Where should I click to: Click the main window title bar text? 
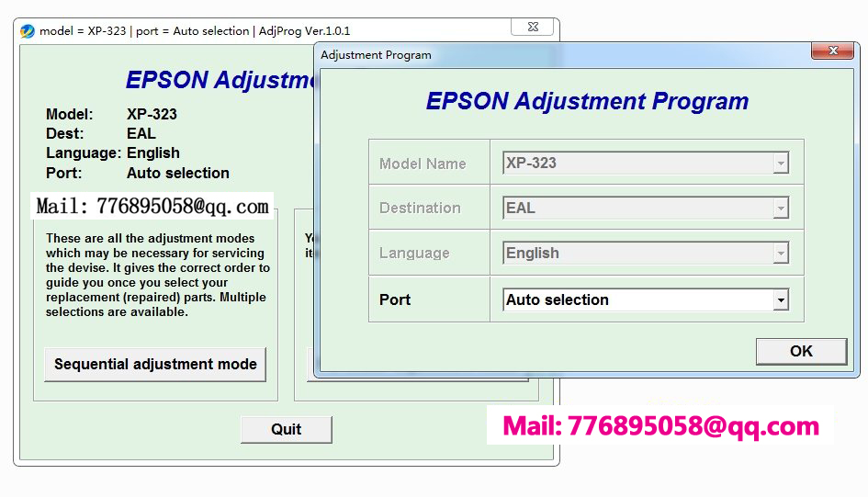click(x=195, y=31)
